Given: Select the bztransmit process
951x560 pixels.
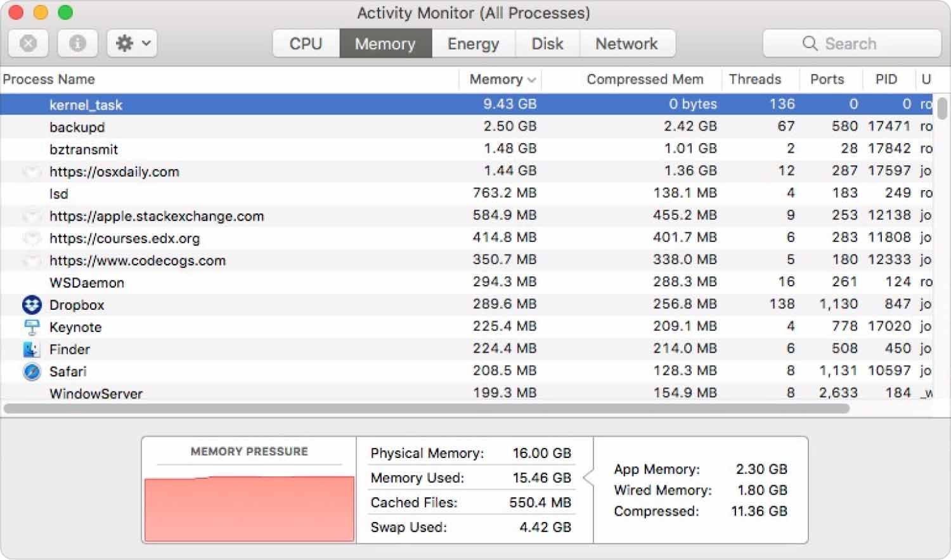Looking at the screenshot, I should tap(84, 149).
